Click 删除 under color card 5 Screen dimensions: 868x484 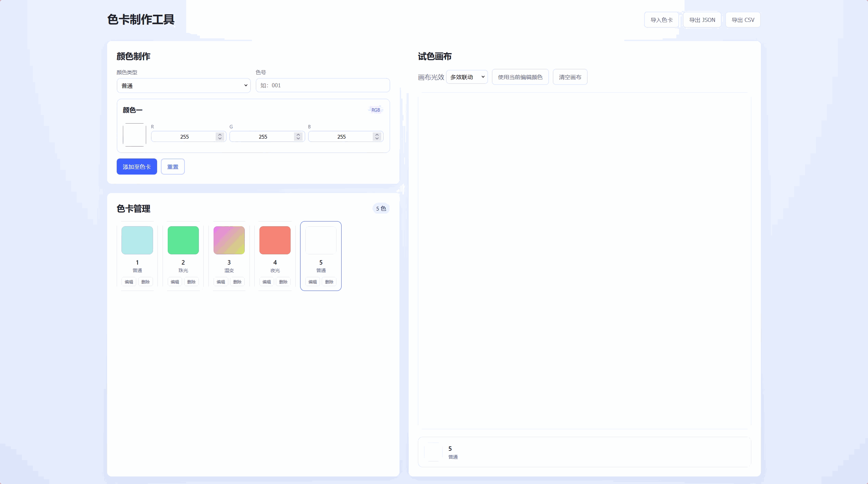point(329,282)
